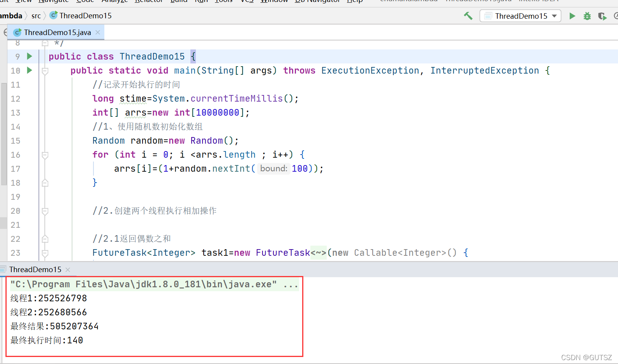Click the fold marker at line 22

tap(45, 239)
